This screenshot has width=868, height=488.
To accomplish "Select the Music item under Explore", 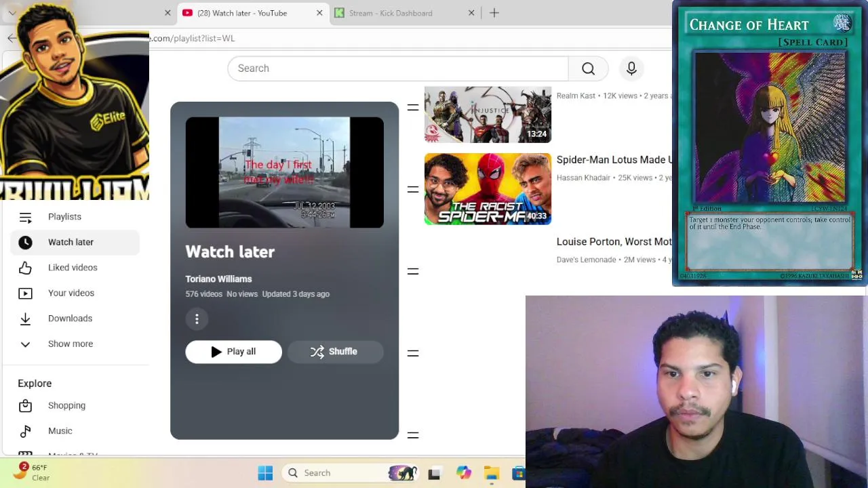I will pyautogui.click(x=75, y=431).
